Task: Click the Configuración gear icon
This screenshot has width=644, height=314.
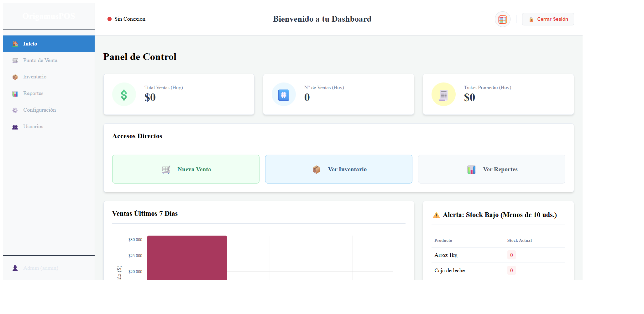Action: [x=15, y=110]
